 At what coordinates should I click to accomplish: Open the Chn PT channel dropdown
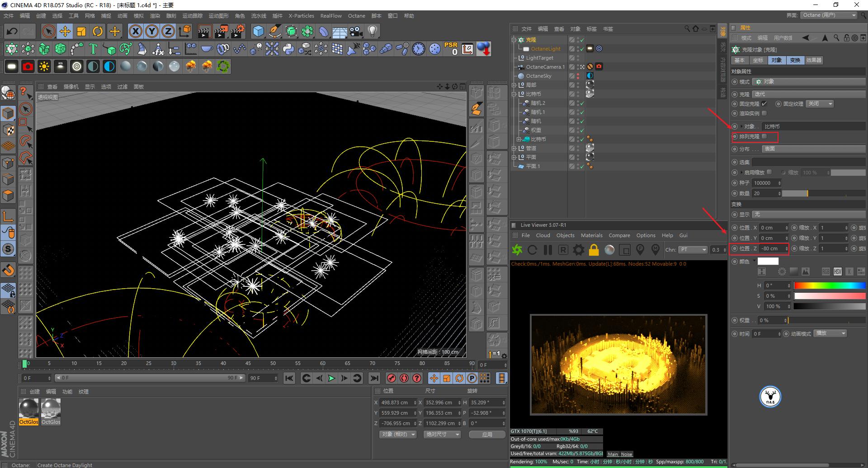pyautogui.click(x=693, y=250)
